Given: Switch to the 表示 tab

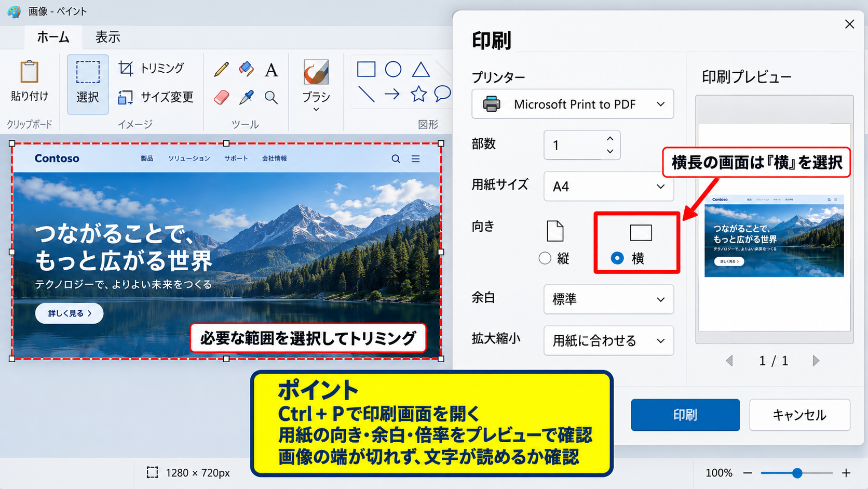Looking at the screenshot, I should [x=107, y=37].
